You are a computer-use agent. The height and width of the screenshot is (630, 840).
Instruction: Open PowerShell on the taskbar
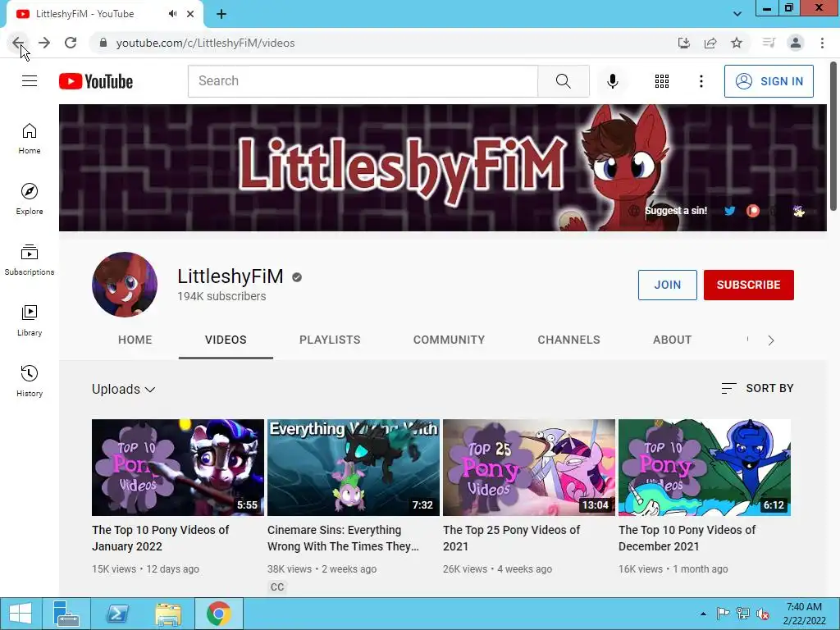116,614
